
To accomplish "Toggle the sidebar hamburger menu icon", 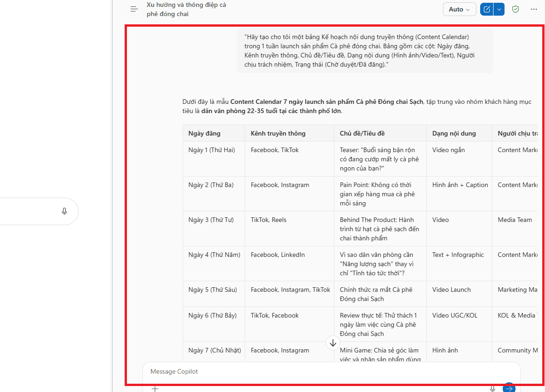I will coord(134,9).
